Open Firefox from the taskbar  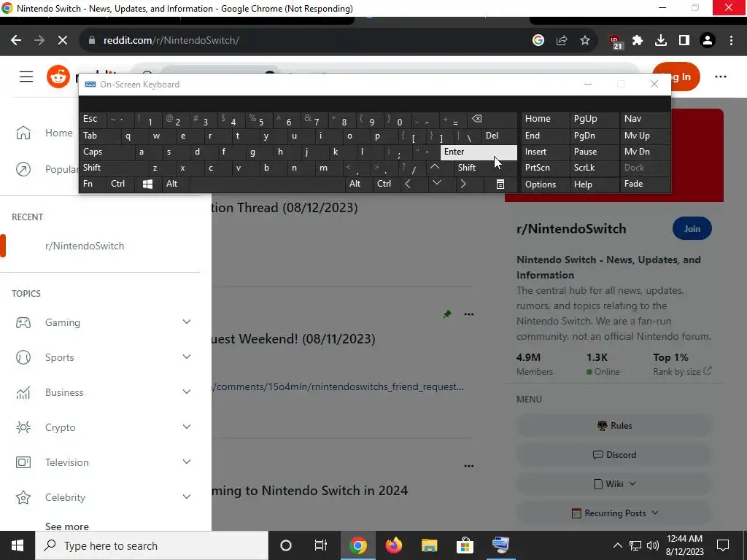[x=393, y=545]
